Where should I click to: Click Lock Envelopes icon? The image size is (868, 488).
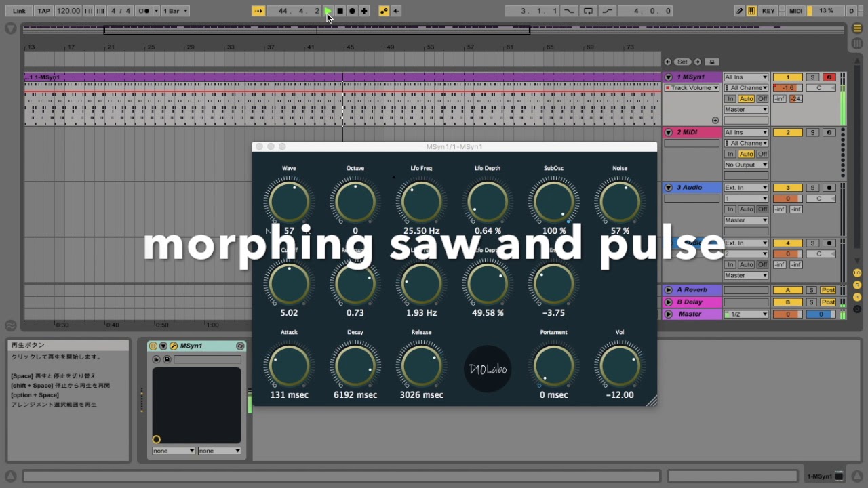pyautogui.click(x=711, y=62)
